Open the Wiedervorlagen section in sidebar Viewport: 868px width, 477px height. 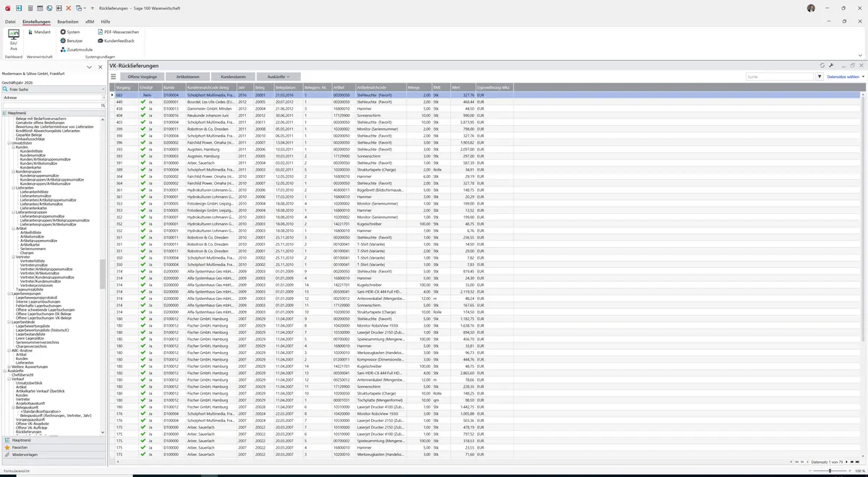pos(54,455)
